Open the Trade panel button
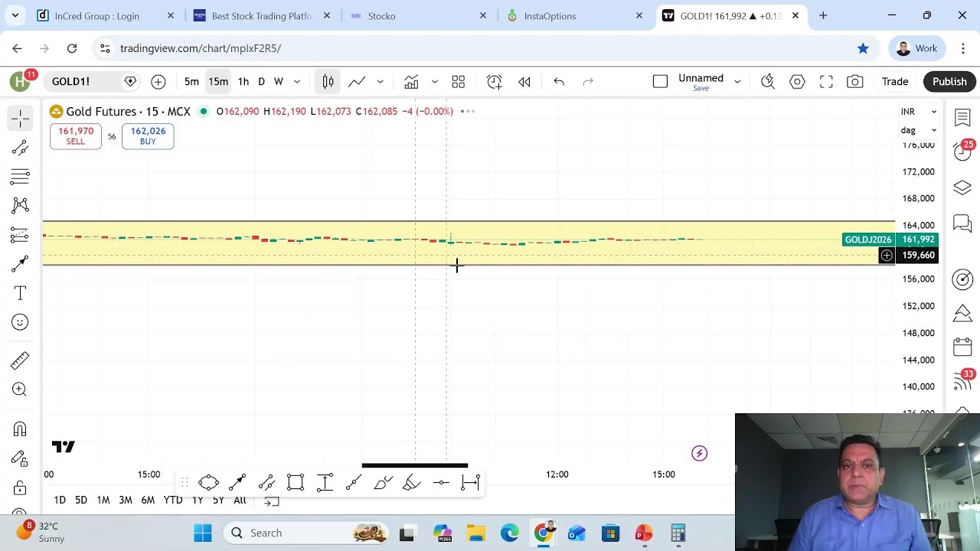 pyautogui.click(x=894, y=82)
